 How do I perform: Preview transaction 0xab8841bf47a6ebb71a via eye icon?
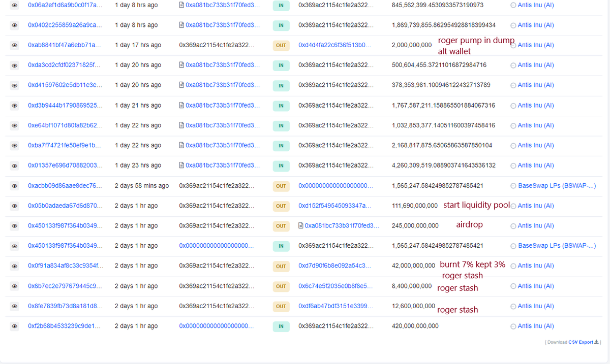pos(15,45)
